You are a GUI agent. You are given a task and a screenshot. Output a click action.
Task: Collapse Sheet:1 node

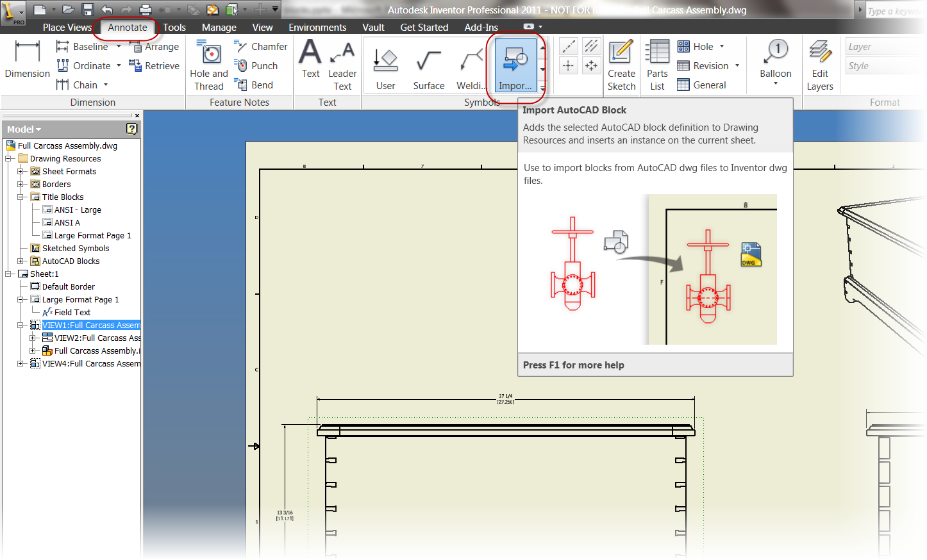pyautogui.click(x=8, y=274)
